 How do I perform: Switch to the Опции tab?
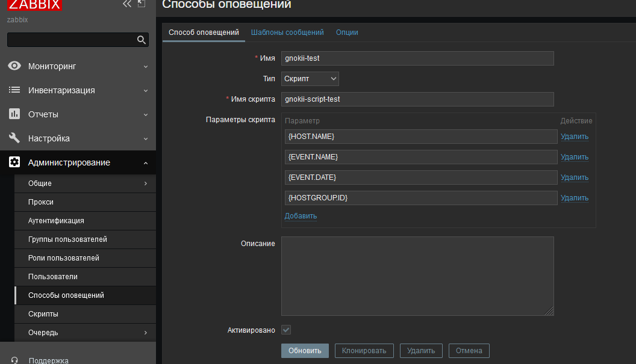[x=347, y=32]
